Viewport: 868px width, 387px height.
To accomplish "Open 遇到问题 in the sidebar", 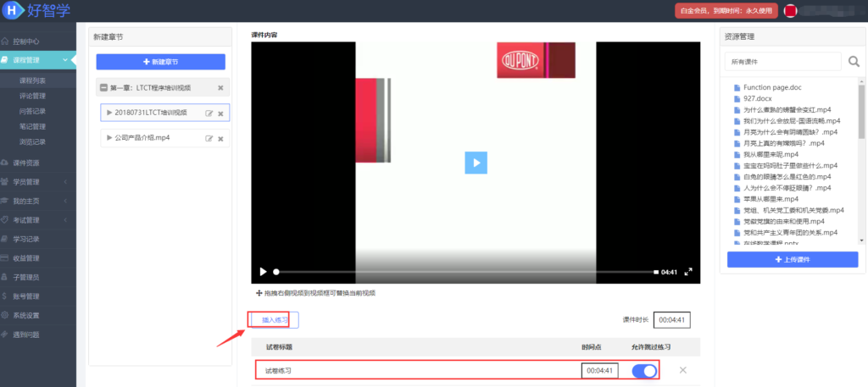I will (x=26, y=334).
